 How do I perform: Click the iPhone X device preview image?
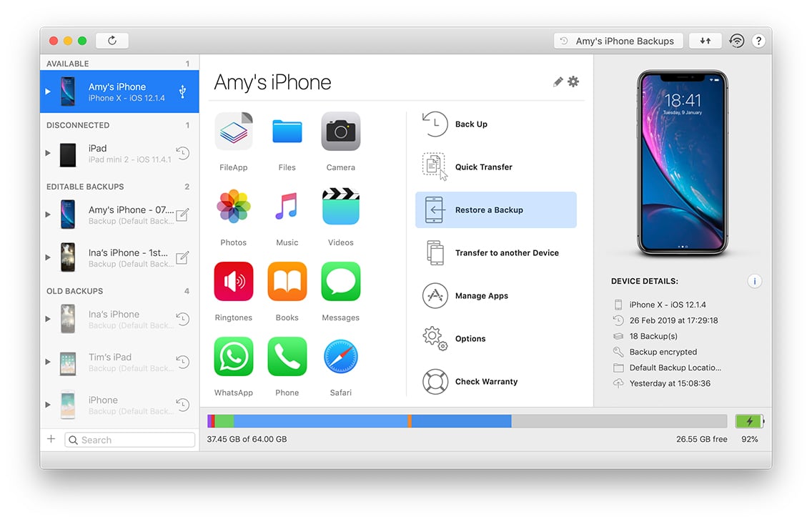coord(683,163)
